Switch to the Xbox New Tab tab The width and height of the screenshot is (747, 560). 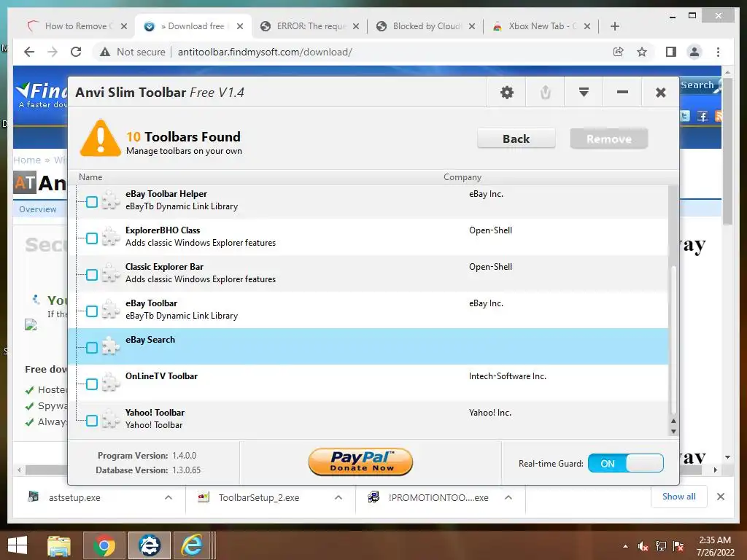tap(542, 26)
